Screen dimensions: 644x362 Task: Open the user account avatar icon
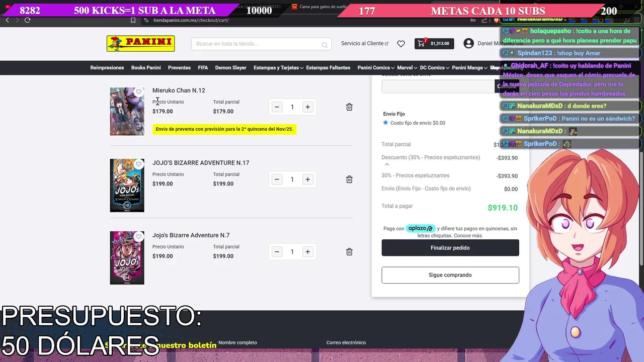468,43
